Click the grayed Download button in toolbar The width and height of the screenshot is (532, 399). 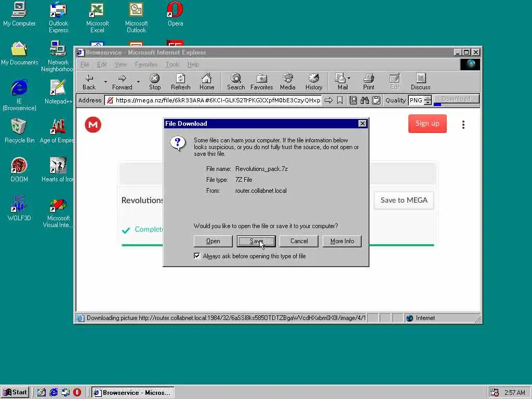[x=456, y=99]
